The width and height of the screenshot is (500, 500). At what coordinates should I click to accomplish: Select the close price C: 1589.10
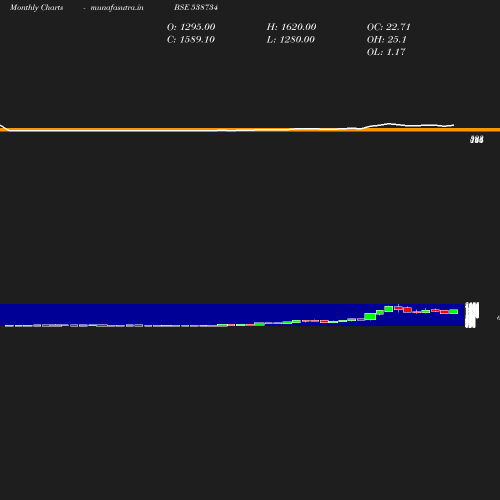click(191, 39)
